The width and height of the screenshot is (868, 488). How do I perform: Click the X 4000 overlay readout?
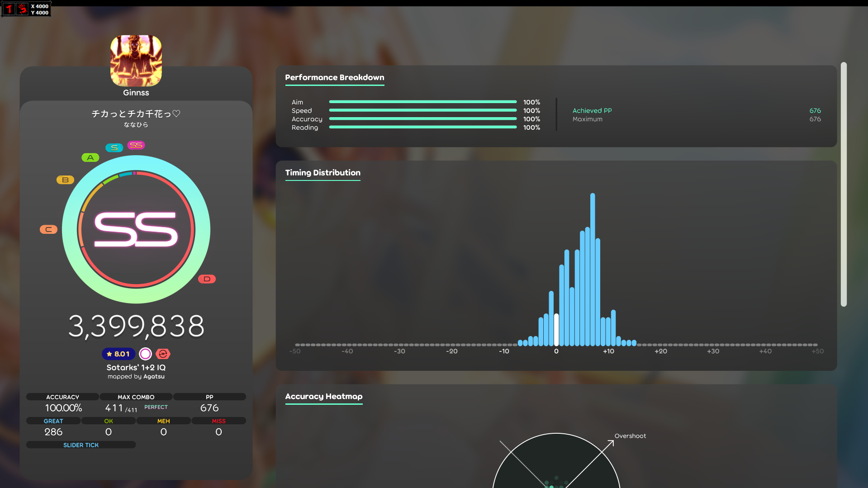(40, 6)
